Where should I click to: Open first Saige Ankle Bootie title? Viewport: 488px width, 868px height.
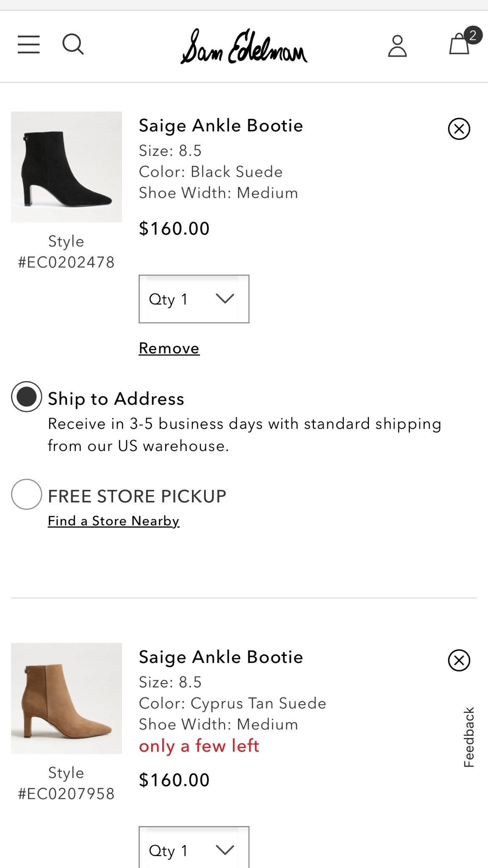pyautogui.click(x=221, y=126)
